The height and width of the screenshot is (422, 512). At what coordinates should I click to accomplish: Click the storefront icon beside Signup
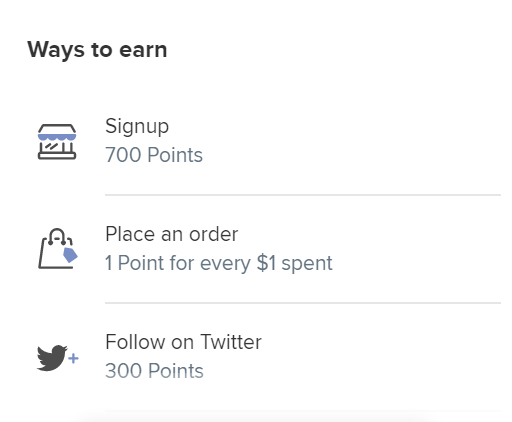coord(57,142)
